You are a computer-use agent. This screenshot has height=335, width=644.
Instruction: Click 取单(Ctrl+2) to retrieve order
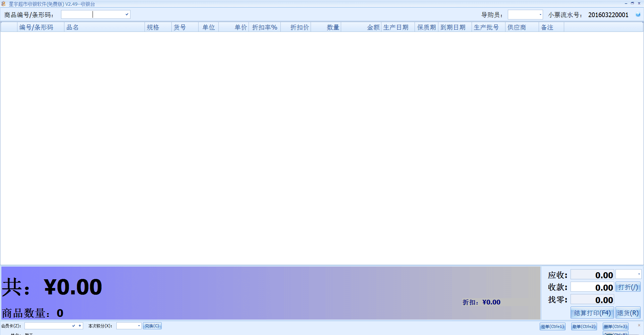(x=584, y=326)
